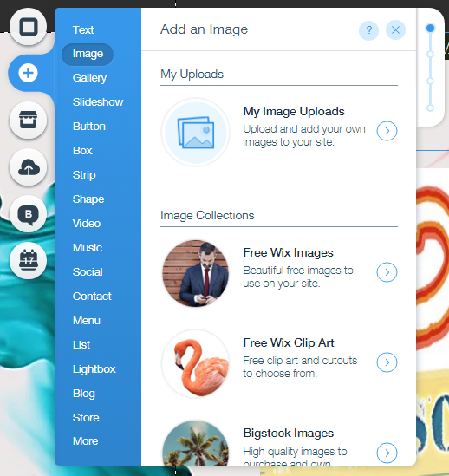Select Gallery in the Add menu
Screen dimensions: 449x476
coord(89,78)
